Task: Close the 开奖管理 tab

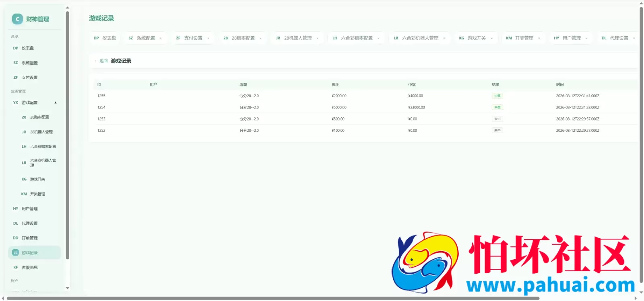Action: coord(539,39)
